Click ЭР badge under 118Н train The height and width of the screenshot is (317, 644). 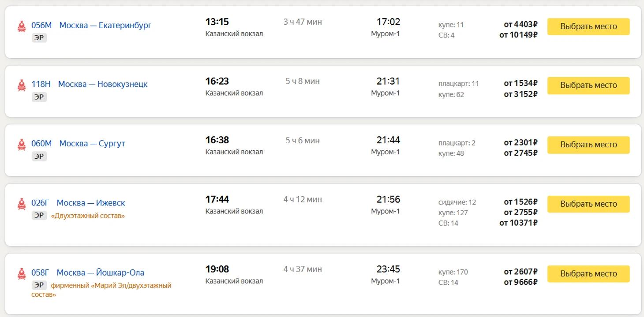point(39,97)
